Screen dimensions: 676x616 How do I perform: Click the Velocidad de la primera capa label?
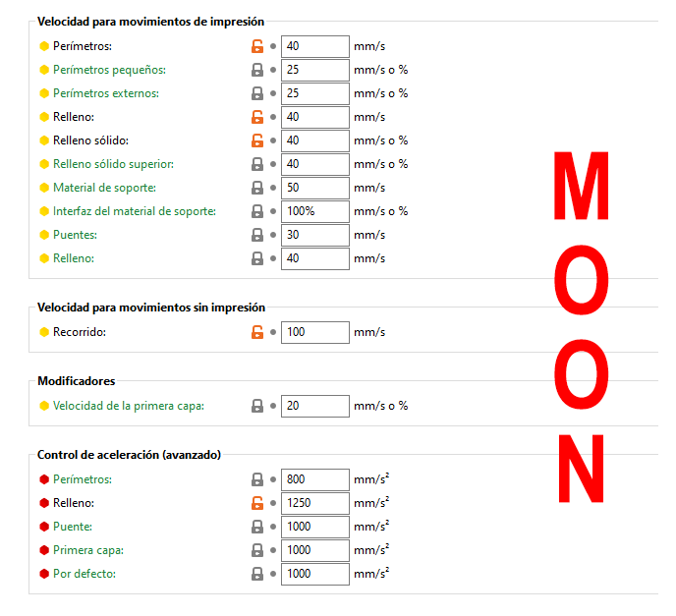click(128, 406)
